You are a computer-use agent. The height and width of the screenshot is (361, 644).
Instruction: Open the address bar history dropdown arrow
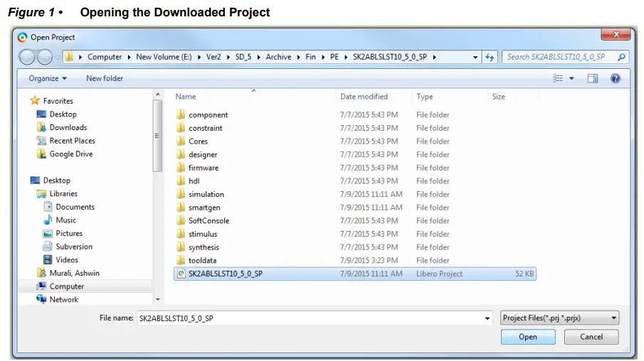[475, 58]
